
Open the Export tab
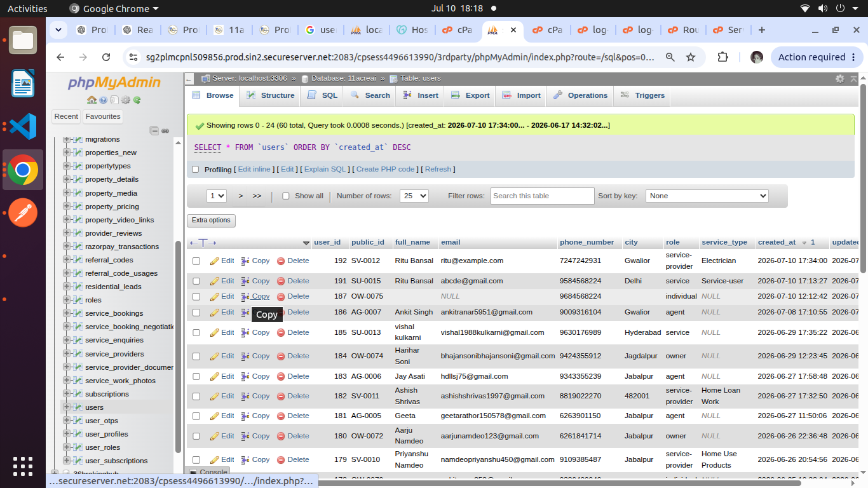pos(470,95)
